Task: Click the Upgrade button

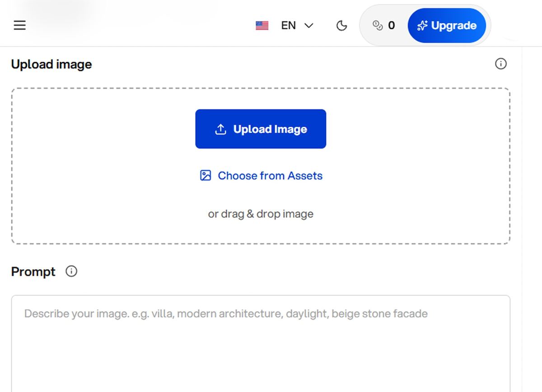Action: point(447,26)
